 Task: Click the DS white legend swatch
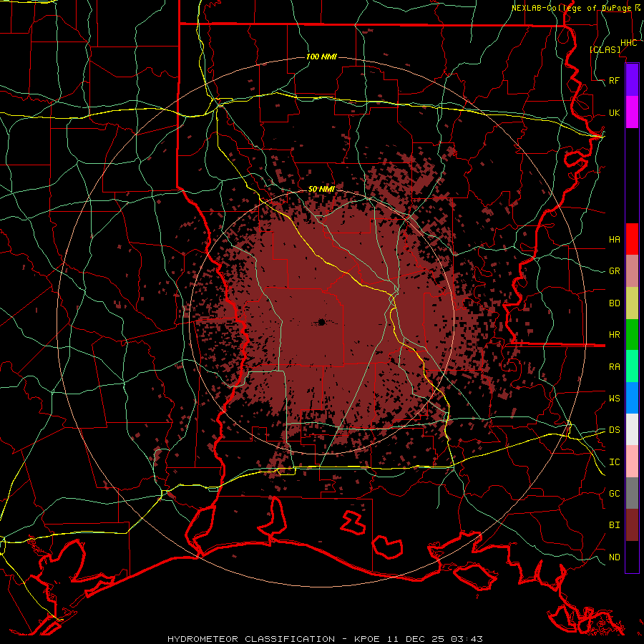pos(632,429)
